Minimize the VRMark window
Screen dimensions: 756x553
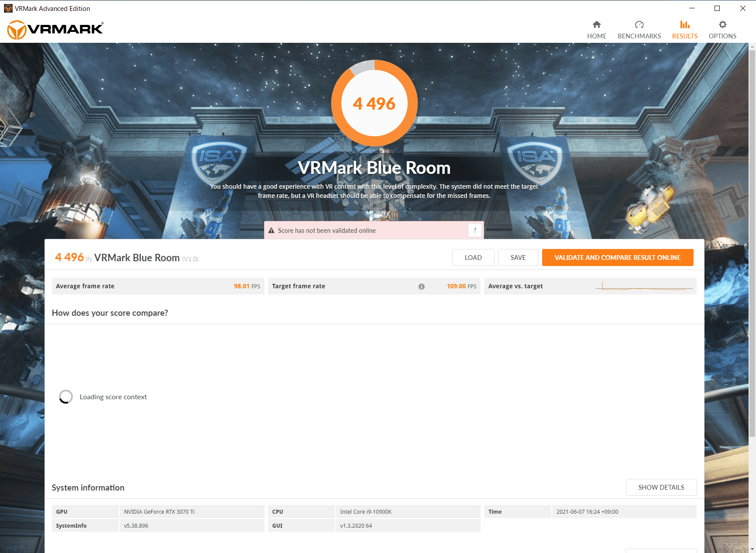click(692, 8)
